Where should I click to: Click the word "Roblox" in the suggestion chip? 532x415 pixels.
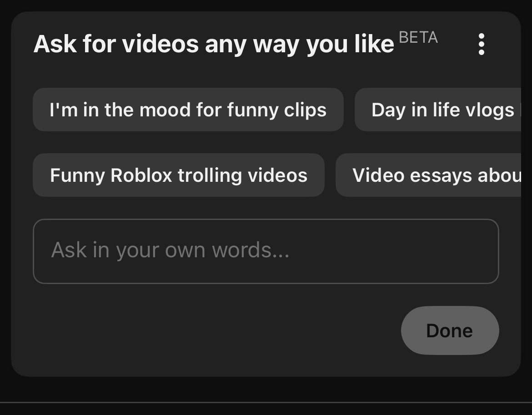(x=141, y=175)
